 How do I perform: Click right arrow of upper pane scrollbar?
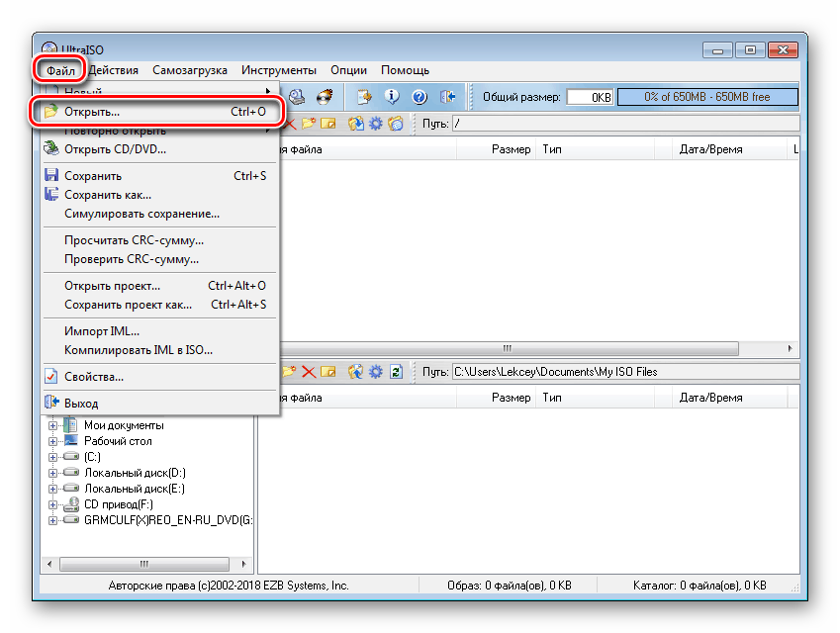click(x=791, y=348)
